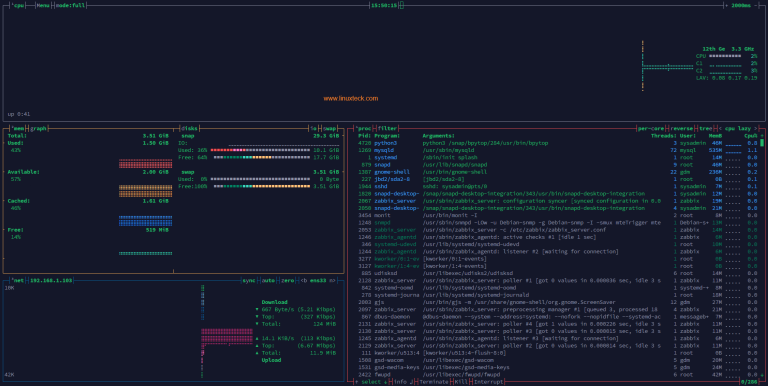Select the snmpd process row

tap(557, 222)
